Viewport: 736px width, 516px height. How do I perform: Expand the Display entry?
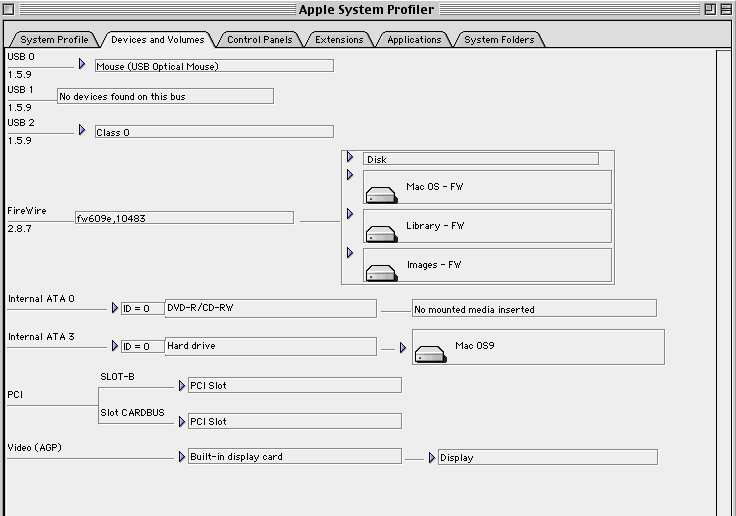[432, 457]
